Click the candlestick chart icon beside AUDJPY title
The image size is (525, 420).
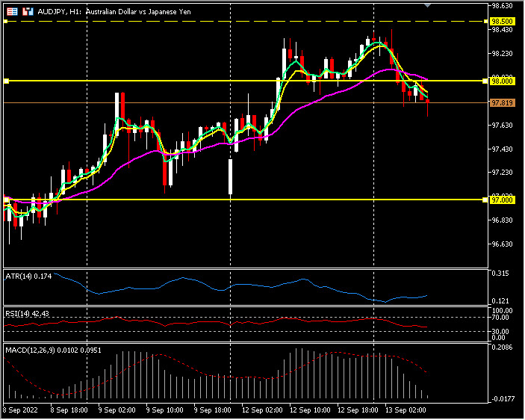pos(28,12)
